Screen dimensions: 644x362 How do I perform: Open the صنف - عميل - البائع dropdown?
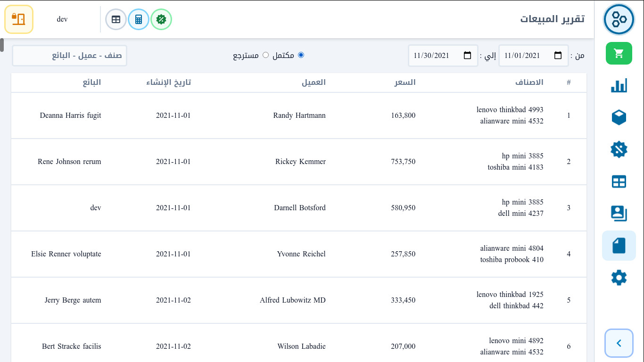[x=69, y=55]
